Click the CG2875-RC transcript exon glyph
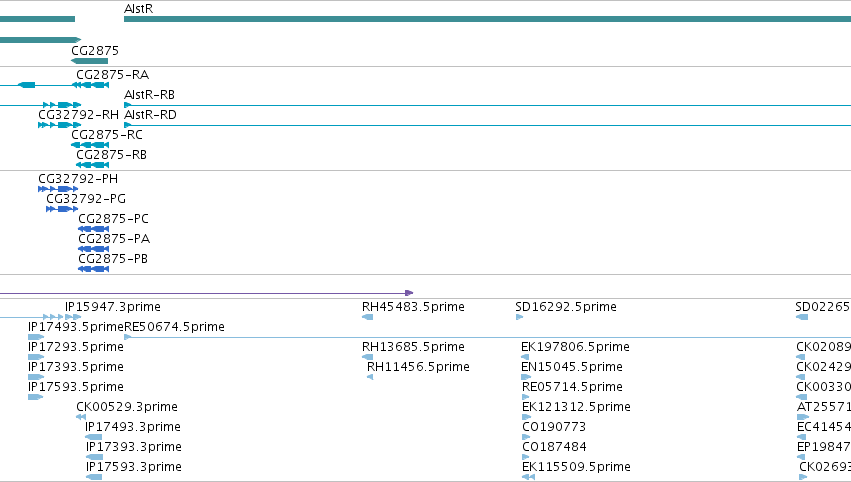Screen dimensions: 851x482 point(90,145)
